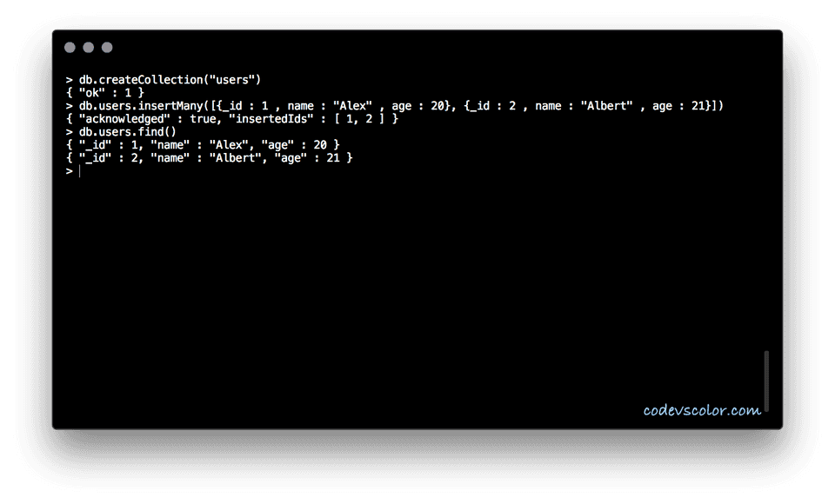835x504 pixels.
Task: Click the codevscolor.com watermark
Action: click(702, 410)
